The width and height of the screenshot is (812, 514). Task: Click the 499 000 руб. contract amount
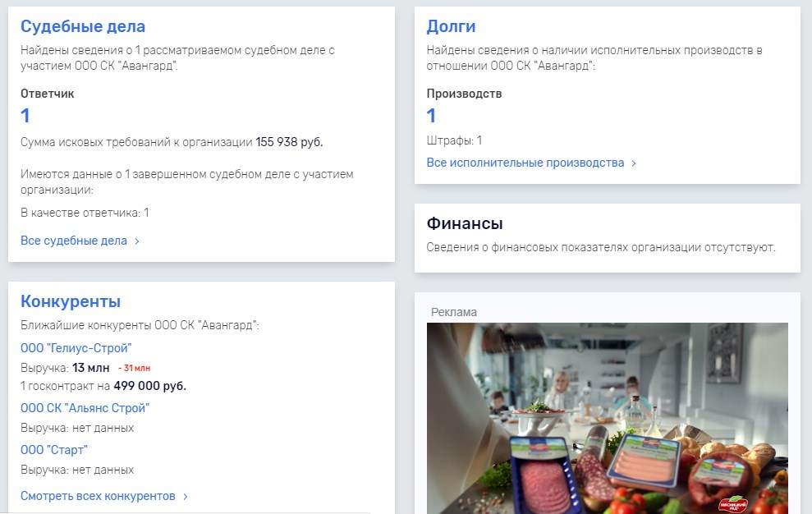pos(149,386)
